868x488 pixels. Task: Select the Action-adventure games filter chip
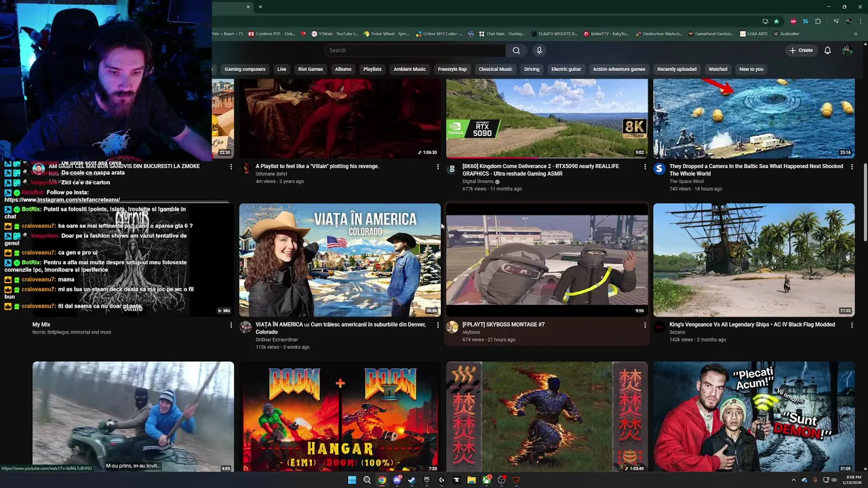coord(619,69)
